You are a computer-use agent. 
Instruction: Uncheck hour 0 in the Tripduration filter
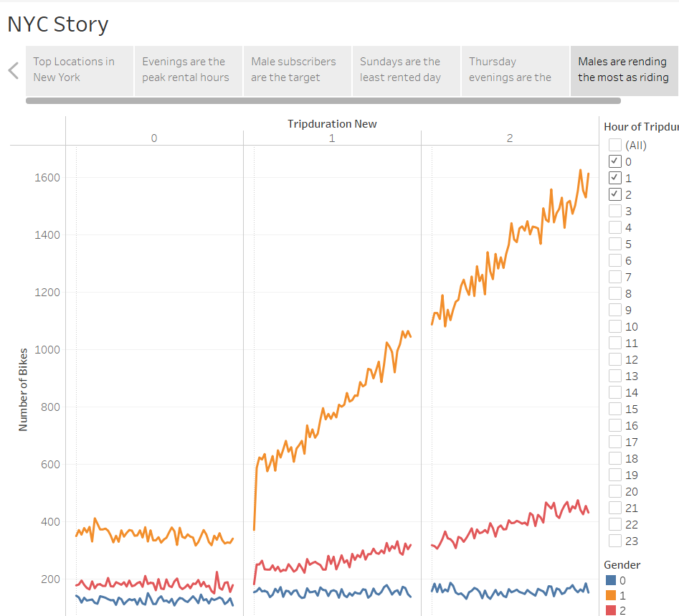[614, 161]
